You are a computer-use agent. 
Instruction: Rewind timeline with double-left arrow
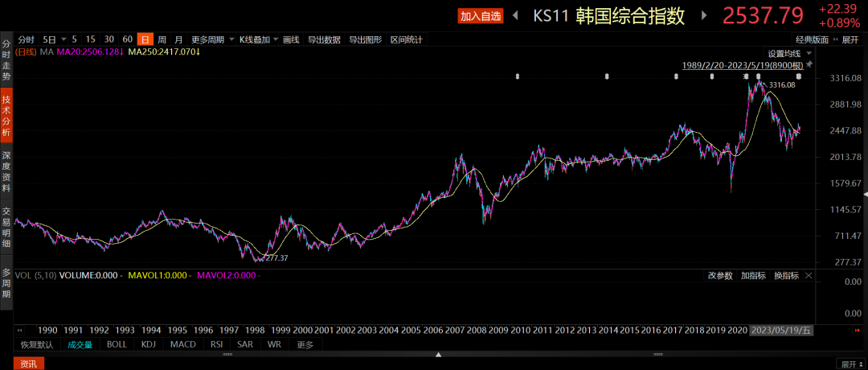pyautogui.click(x=20, y=330)
